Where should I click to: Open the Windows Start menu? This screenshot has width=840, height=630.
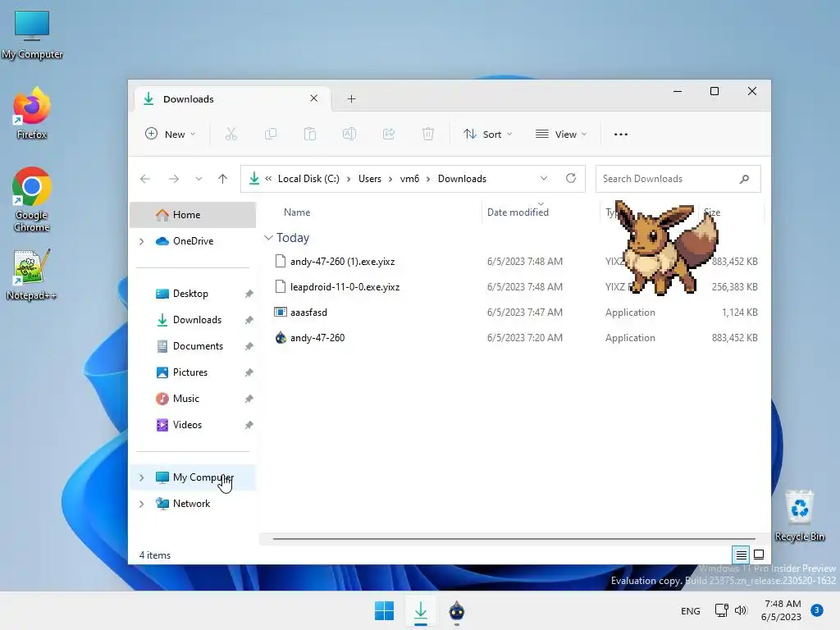click(x=384, y=610)
